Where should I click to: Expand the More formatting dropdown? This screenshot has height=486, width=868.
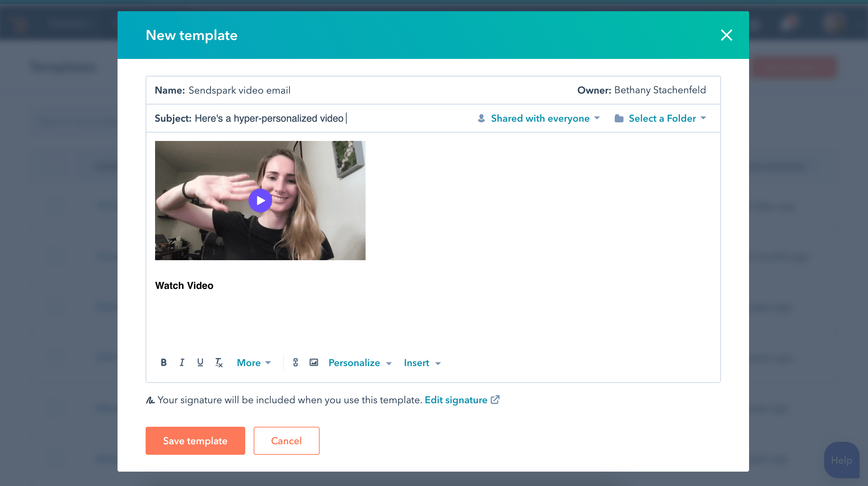254,363
